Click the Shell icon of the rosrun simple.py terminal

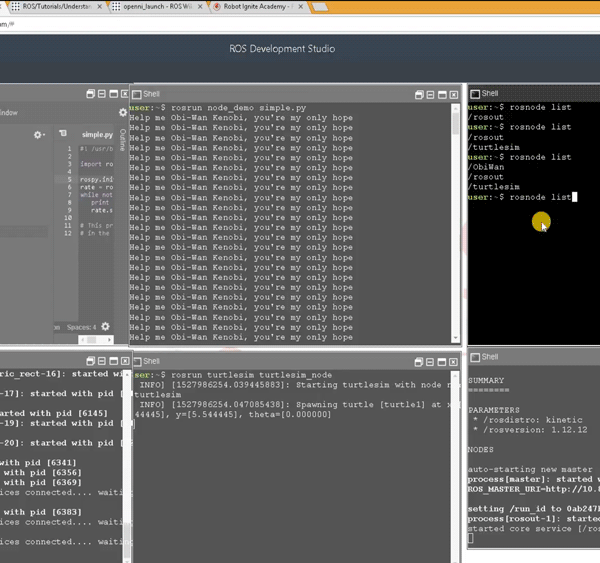(x=137, y=94)
